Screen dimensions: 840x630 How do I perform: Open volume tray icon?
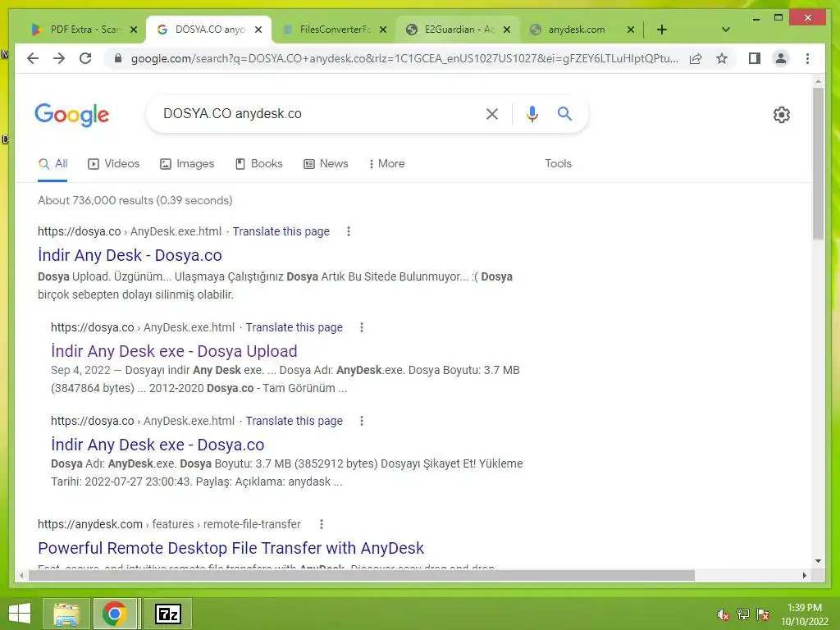pos(724,614)
